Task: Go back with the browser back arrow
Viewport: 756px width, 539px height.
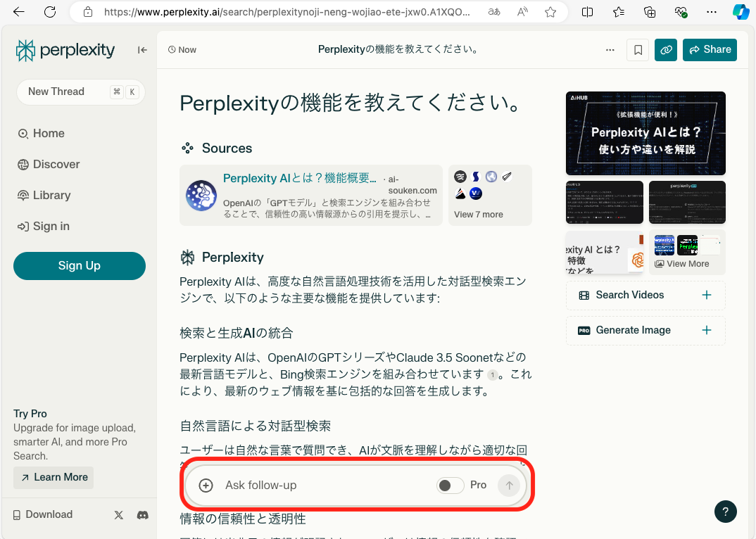Action: (x=19, y=11)
